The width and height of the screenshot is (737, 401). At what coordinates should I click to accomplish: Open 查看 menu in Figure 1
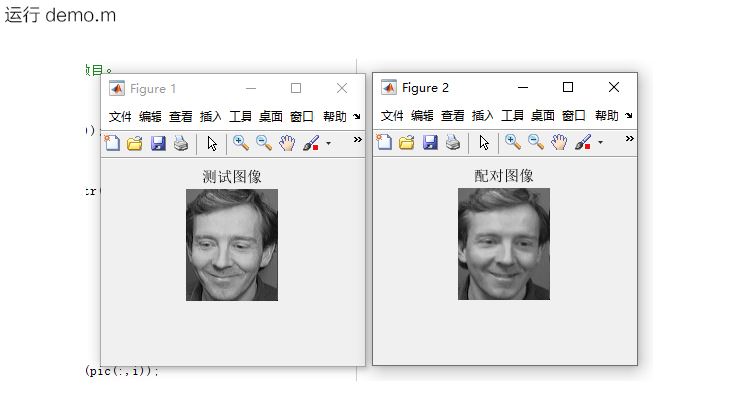coord(180,116)
